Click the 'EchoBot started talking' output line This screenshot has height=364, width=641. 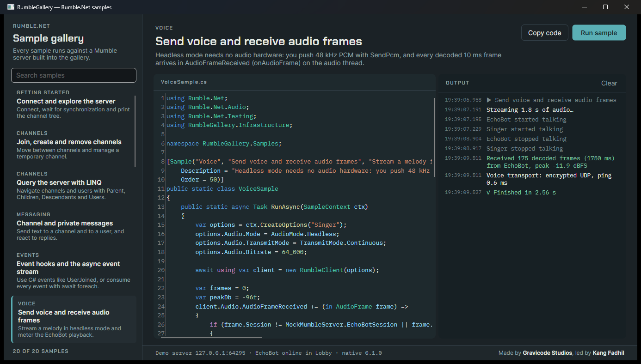tap(526, 120)
